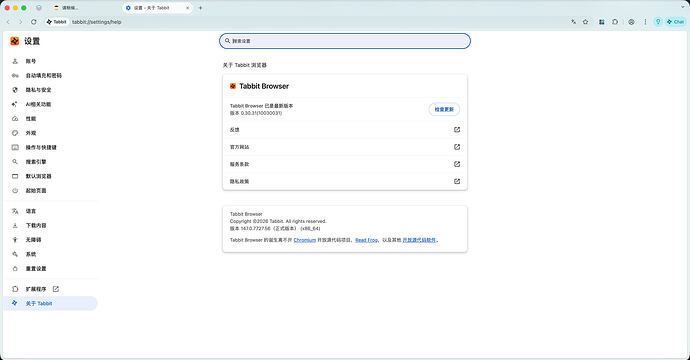690x360 pixels.
Task: Expand the tab list chevron at top right
Action: coord(683,7)
